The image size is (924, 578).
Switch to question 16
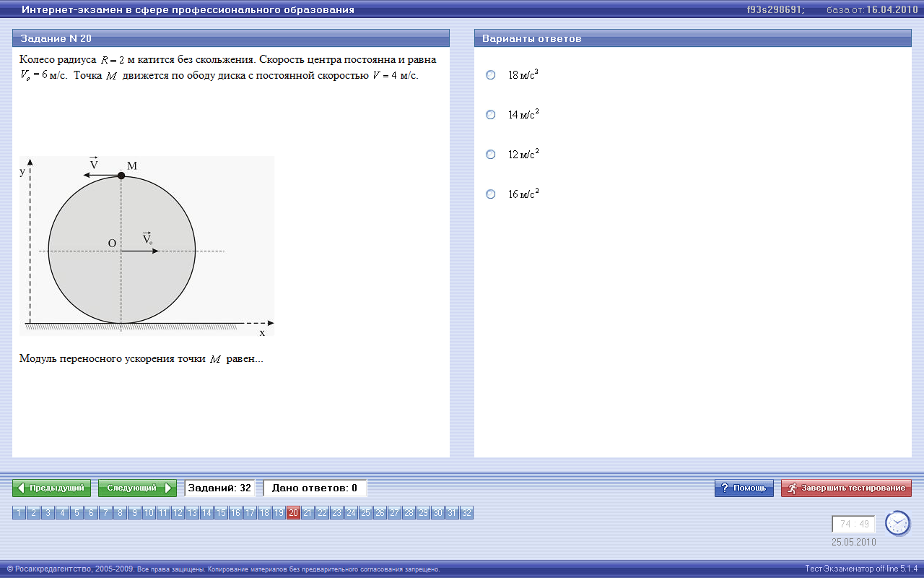pyautogui.click(x=236, y=513)
